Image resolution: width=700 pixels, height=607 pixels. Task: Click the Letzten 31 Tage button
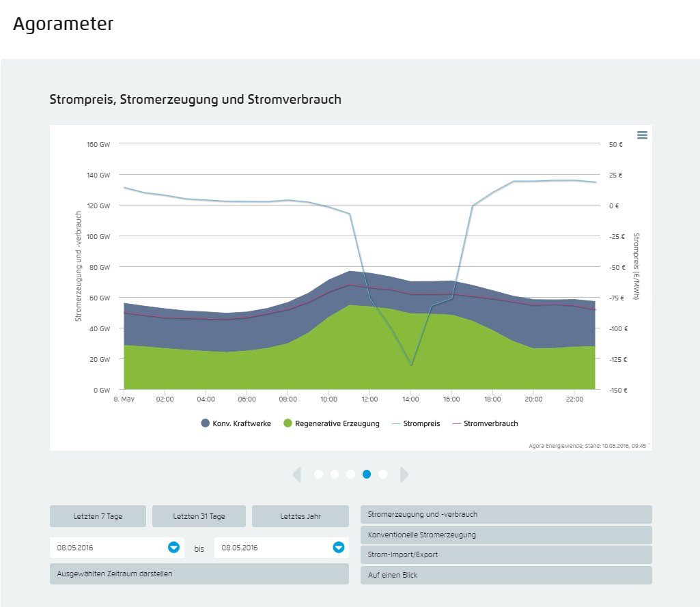(x=199, y=516)
